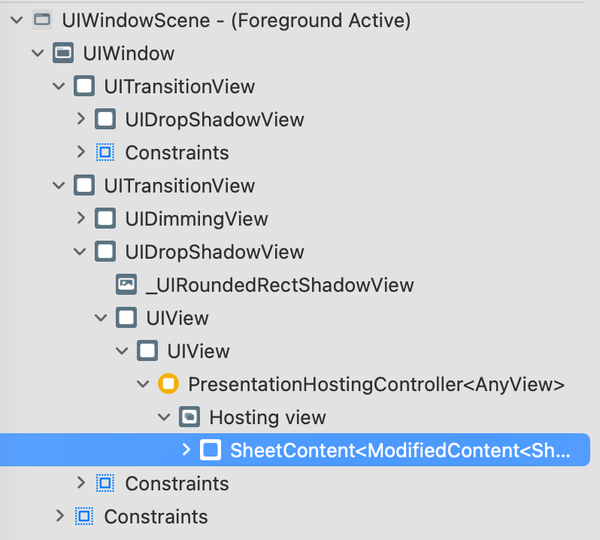Viewport: 600px width, 540px height.
Task: Collapse the Hosting view chevron
Action: click(x=164, y=417)
